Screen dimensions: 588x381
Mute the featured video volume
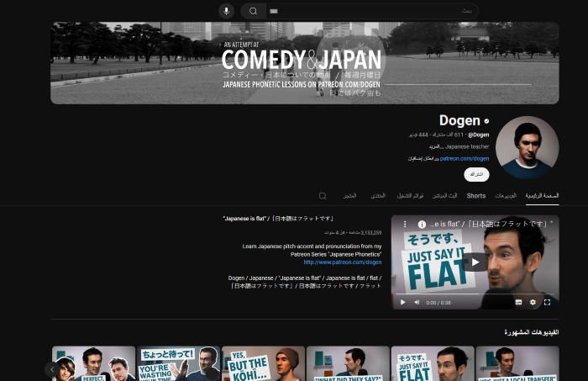[x=417, y=302]
